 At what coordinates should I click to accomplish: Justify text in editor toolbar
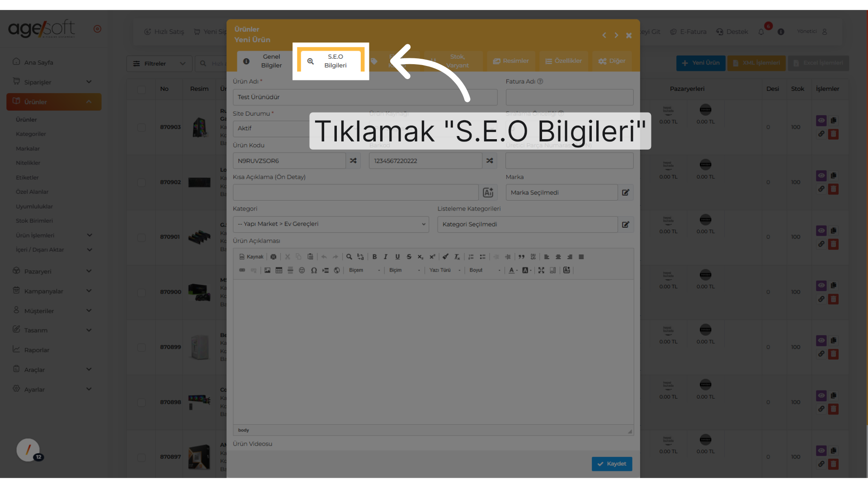[581, 257]
